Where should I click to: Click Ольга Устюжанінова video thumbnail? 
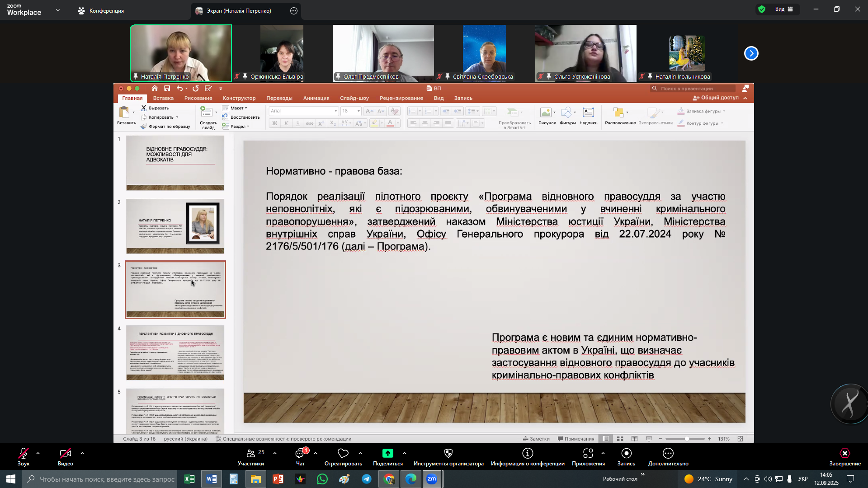(x=585, y=51)
